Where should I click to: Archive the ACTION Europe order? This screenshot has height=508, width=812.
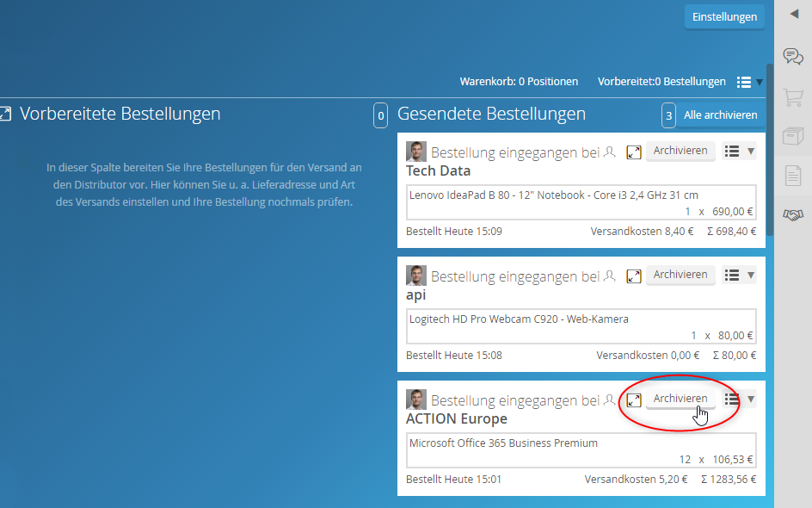tap(680, 400)
